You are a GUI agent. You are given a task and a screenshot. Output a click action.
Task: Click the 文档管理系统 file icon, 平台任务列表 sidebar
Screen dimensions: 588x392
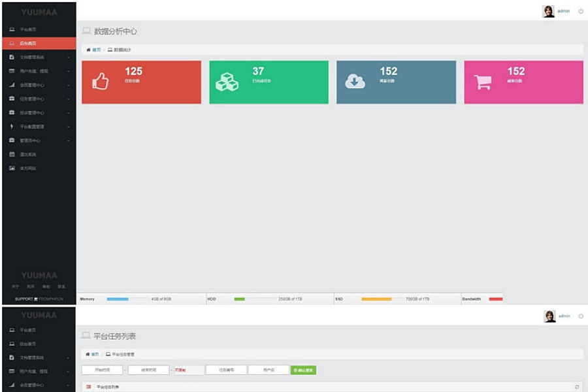(12, 357)
